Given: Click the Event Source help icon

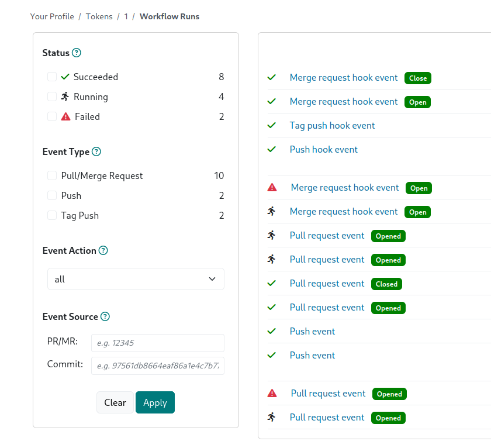Looking at the screenshot, I should tap(105, 316).
